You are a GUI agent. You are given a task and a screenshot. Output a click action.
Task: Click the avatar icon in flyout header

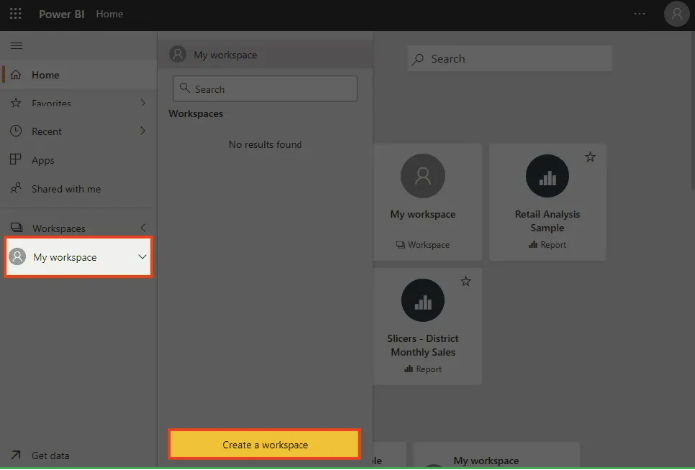178,55
